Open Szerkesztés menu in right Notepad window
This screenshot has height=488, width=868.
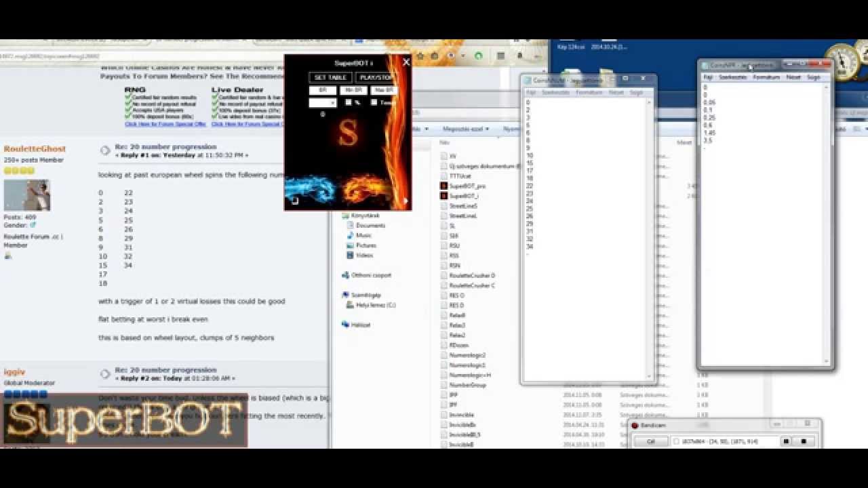(732, 77)
